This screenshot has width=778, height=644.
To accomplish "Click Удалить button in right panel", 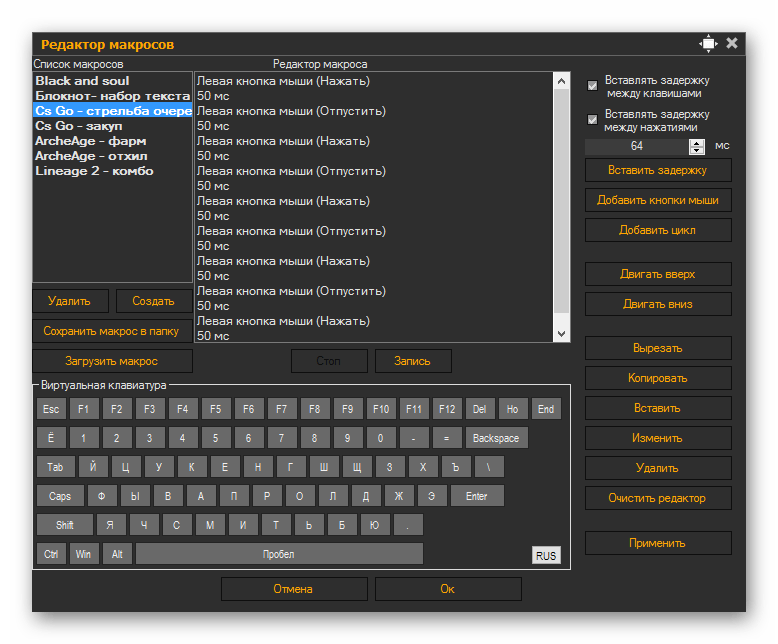I will click(658, 468).
